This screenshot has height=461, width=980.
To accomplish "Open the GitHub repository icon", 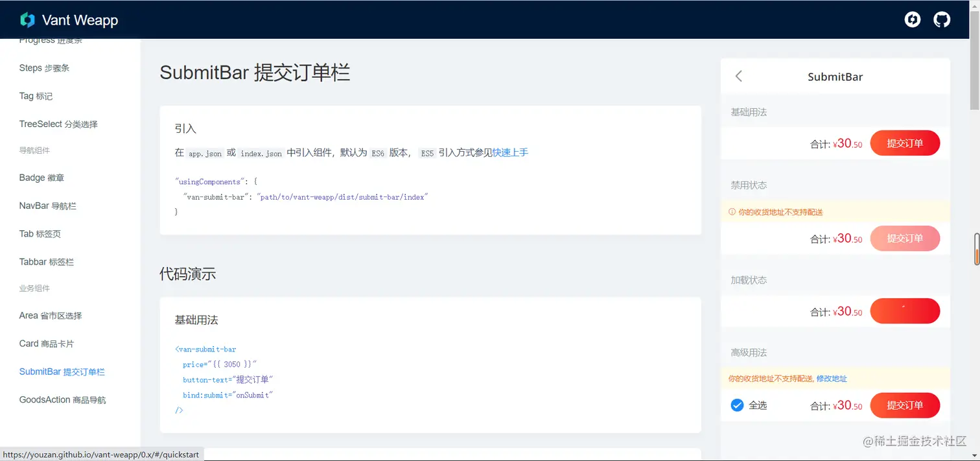I will pos(942,19).
